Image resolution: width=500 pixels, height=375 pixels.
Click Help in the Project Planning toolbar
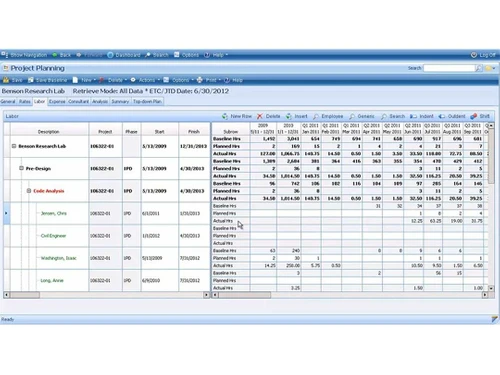click(x=233, y=80)
